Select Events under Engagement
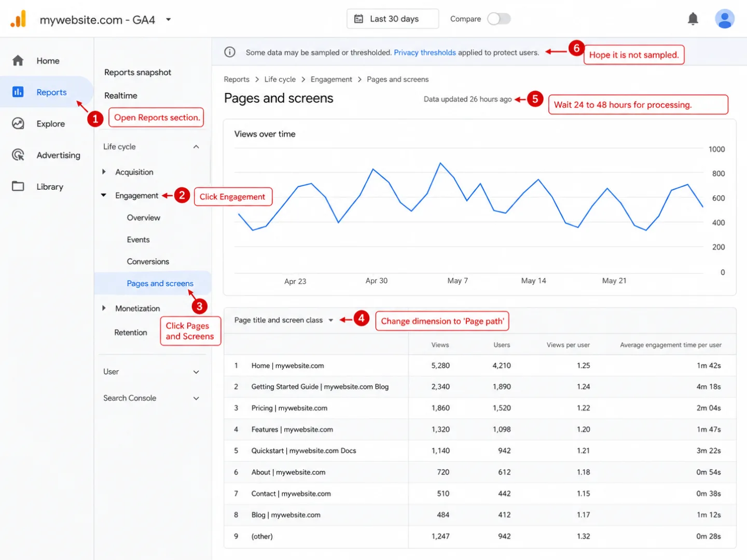This screenshot has width=747, height=560. click(138, 240)
